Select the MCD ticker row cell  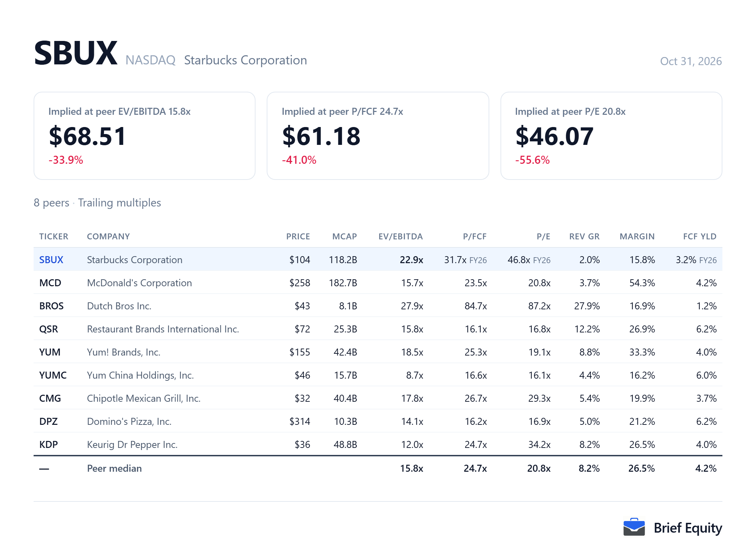click(50, 283)
